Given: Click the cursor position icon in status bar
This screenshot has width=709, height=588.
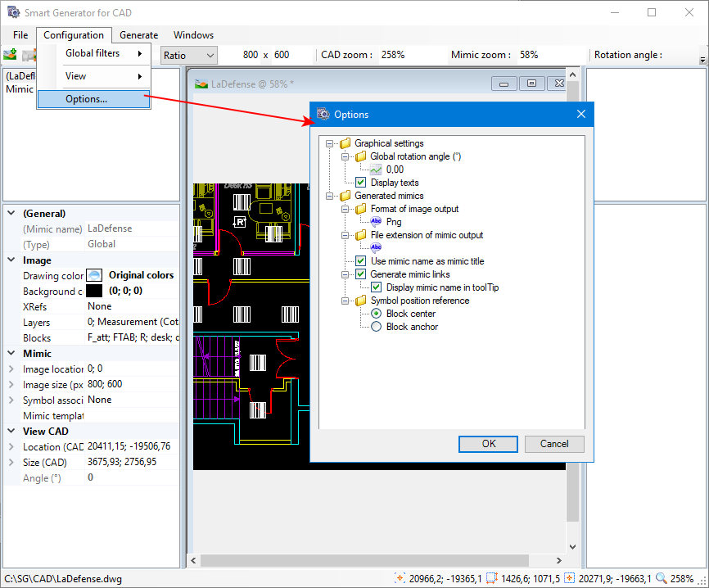Looking at the screenshot, I should pos(400,579).
